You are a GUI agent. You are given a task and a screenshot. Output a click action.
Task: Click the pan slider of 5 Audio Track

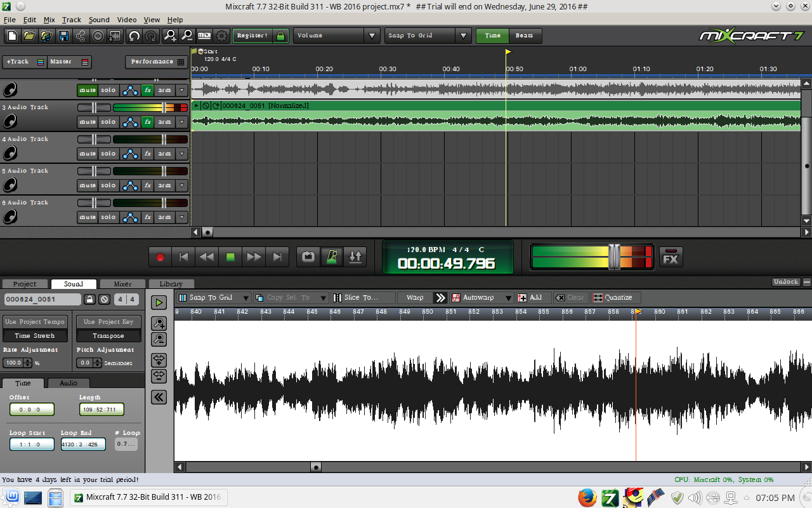point(94,171)
